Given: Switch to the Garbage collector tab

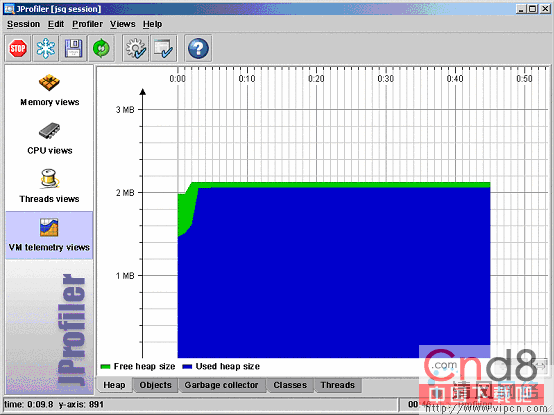Looking at the screenshot, I should pyautogui.click(x=221, y=385).
